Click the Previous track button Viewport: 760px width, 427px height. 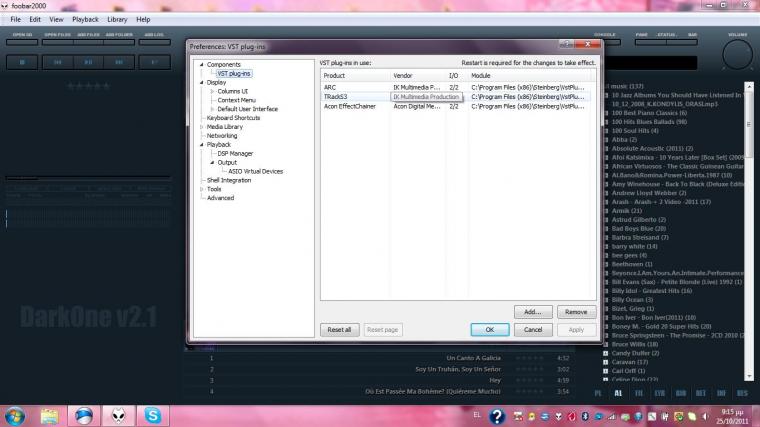[x=58, y=63]
